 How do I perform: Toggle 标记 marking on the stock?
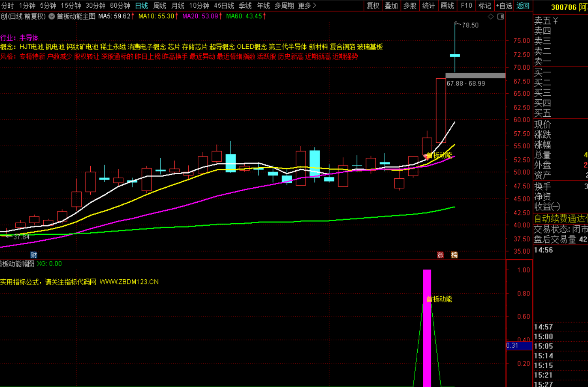coord(485,6)
